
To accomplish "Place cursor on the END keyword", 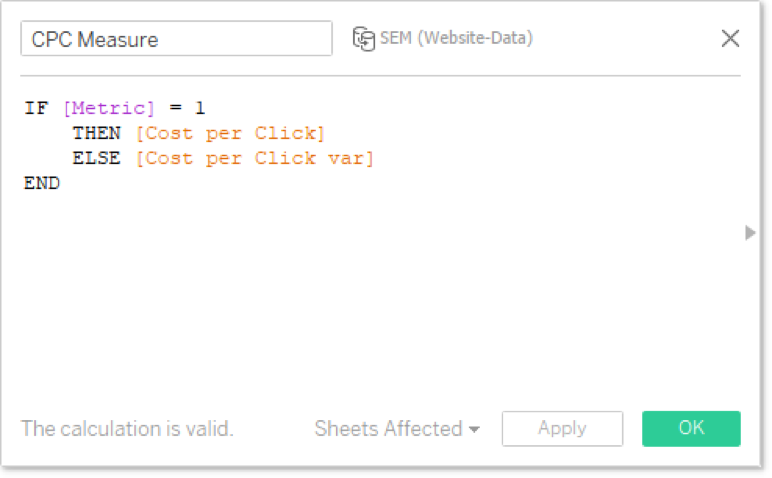I will click(x=42, y=183).
